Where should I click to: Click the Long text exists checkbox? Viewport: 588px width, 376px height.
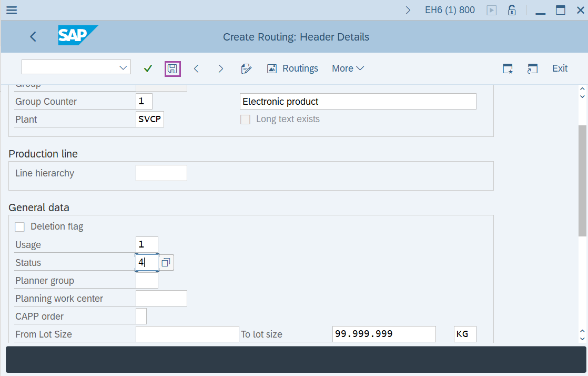point(245,120)
